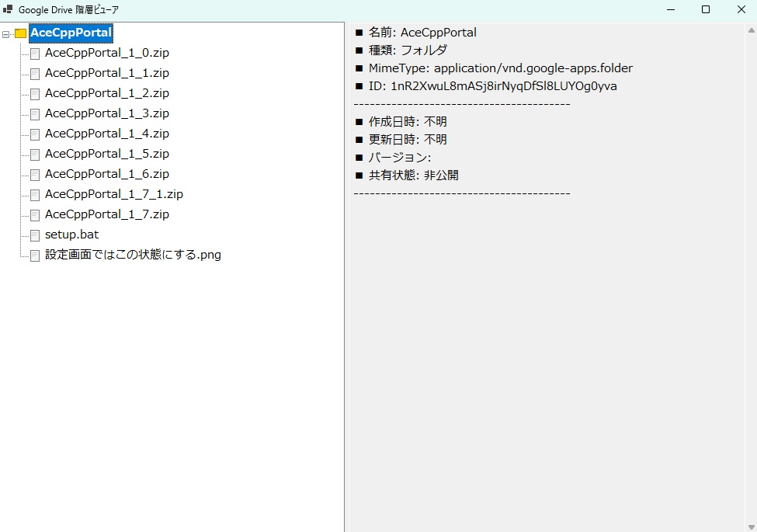This screenshot has width=757, height=532.
Task: Click the file icon beside AceCppPortal_1_6.zip
Action: click(x=35, y=176)
